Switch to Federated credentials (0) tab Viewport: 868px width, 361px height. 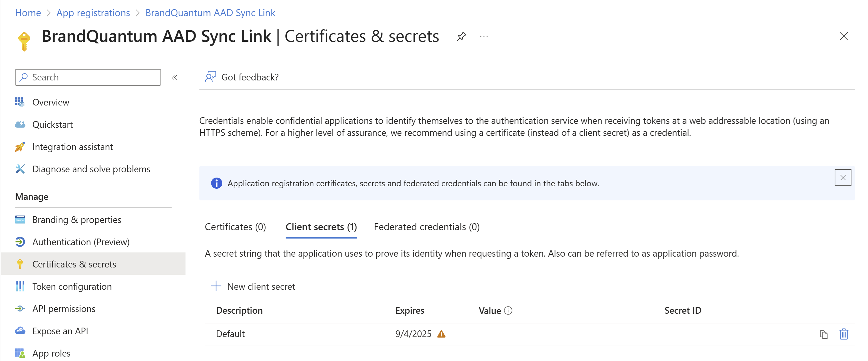click(427, 227)
